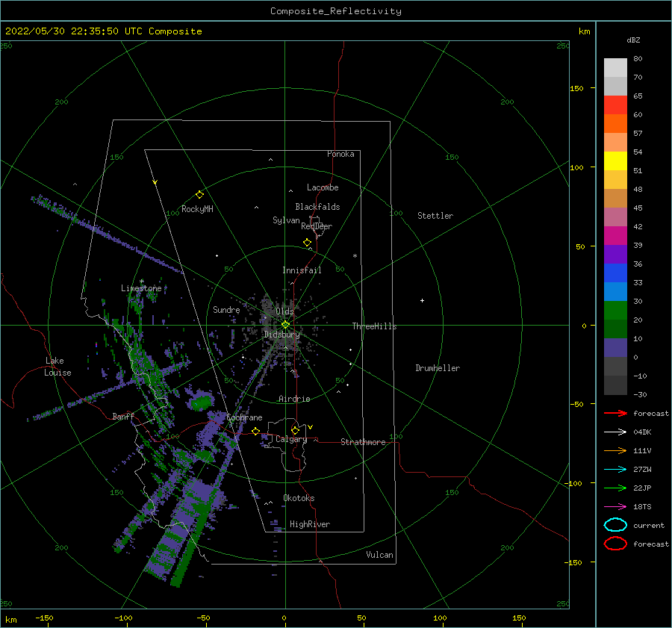
Task: Click the 04DK legend label
Action: (x=642, y=432)
